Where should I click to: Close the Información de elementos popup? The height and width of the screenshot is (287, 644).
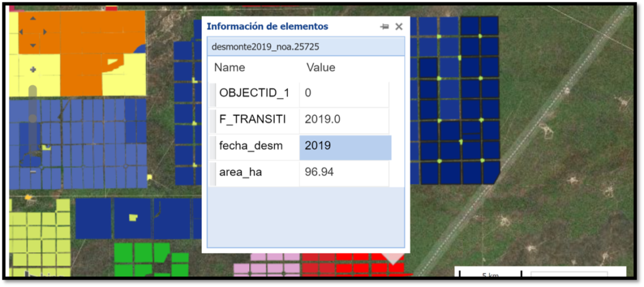pyautogui.click(x=399, y=26)
